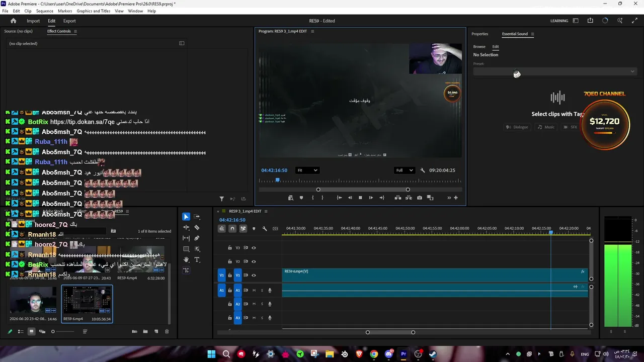The image size is (644, 362).
Task: Expand more Program monitor buttons chevron
Action: [449, 198]
